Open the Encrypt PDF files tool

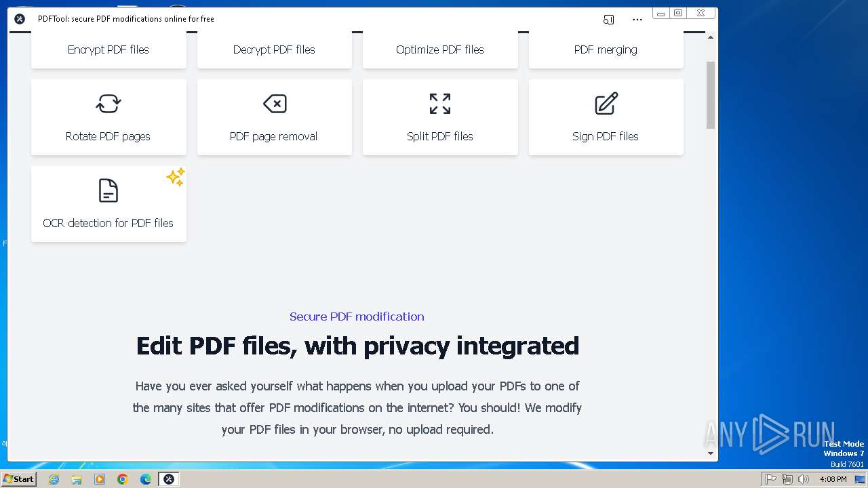pyautogui.click(x=108, y=49)
